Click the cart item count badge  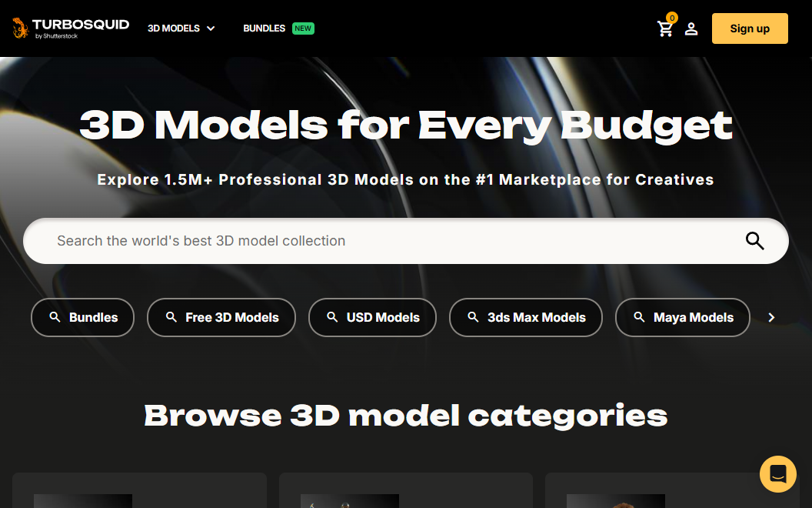[x=672, y=18]
